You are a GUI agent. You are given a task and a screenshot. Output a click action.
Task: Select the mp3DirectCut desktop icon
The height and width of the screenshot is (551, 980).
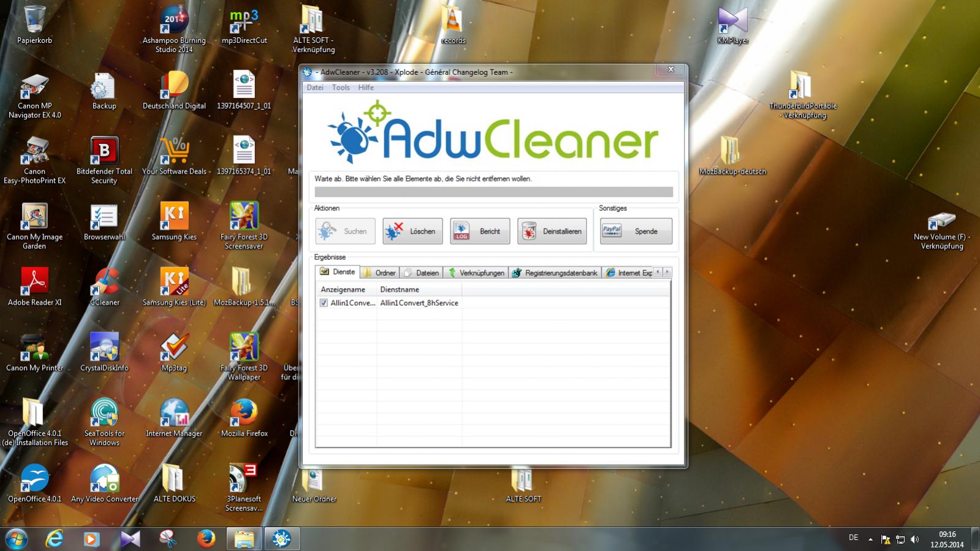[x=244, y=25]
